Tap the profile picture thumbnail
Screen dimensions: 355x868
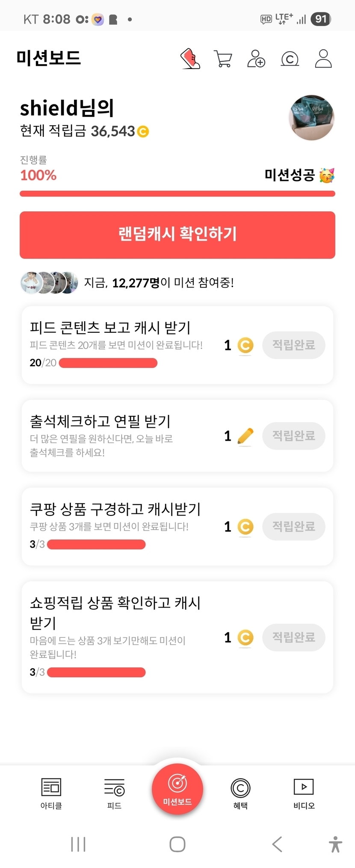coord(312,118)
